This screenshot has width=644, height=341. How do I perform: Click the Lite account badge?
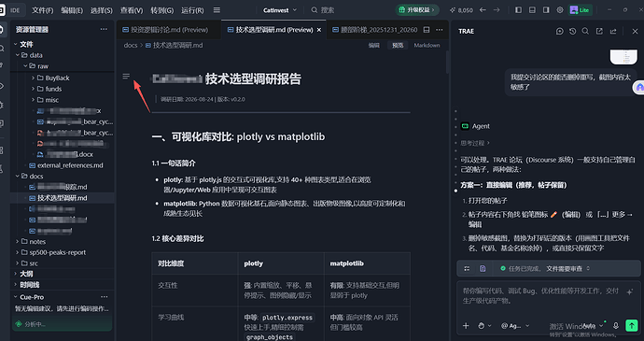tap(580, 10)
